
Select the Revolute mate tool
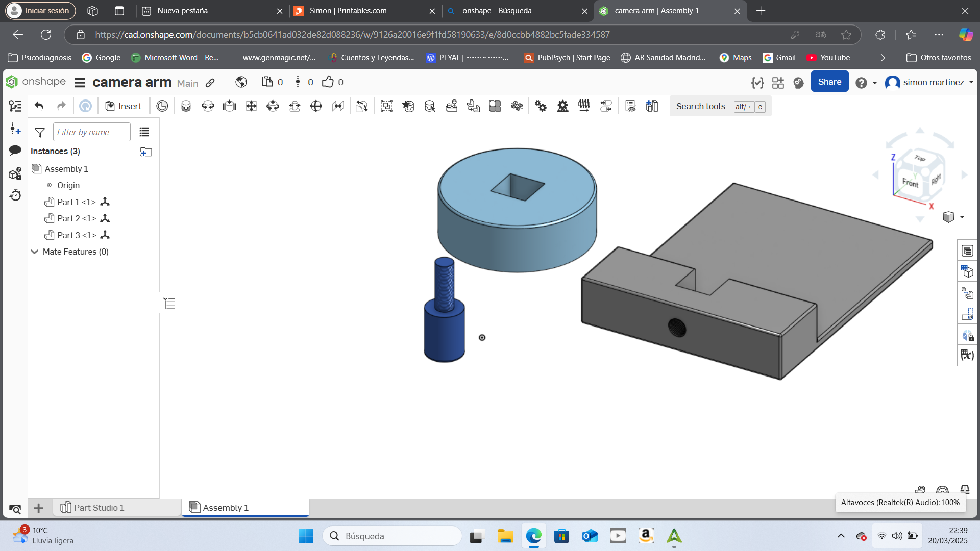[208, 106]
